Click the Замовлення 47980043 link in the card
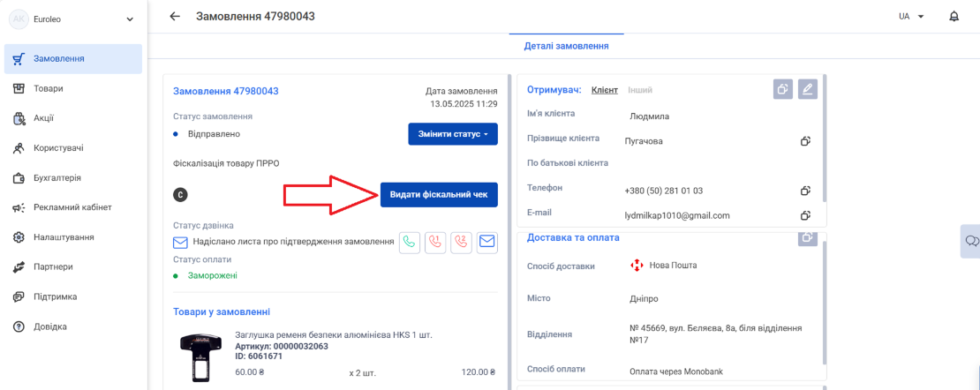Screen dimensions: 980x390 pyautogui.click(x=226, y=91)
